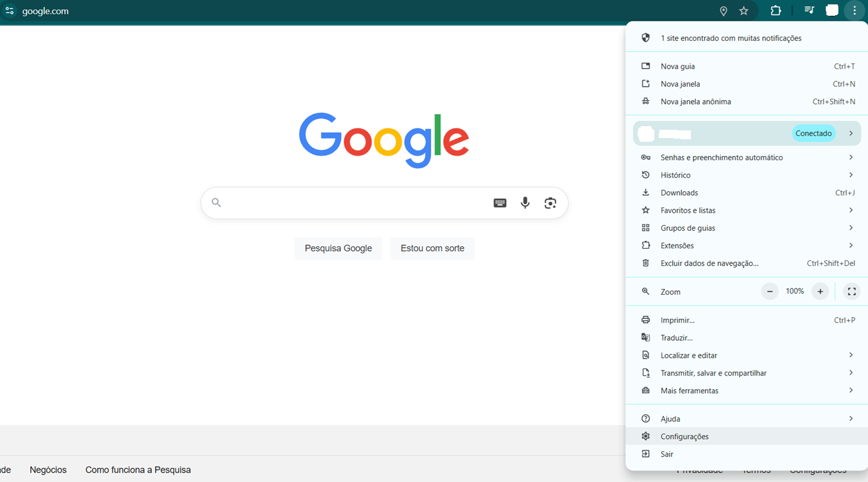Toggle fullscreen mode from the Zoom row

[852, 291]
